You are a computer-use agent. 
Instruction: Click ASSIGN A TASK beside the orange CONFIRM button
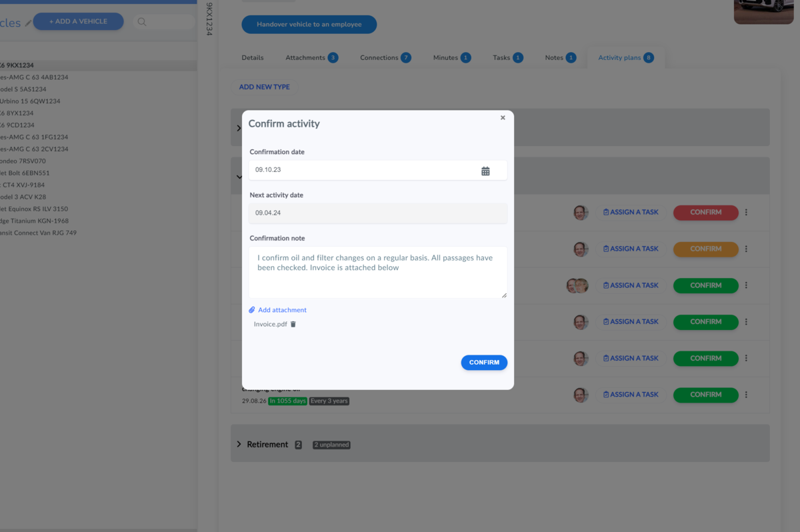(x=631, y=249)
